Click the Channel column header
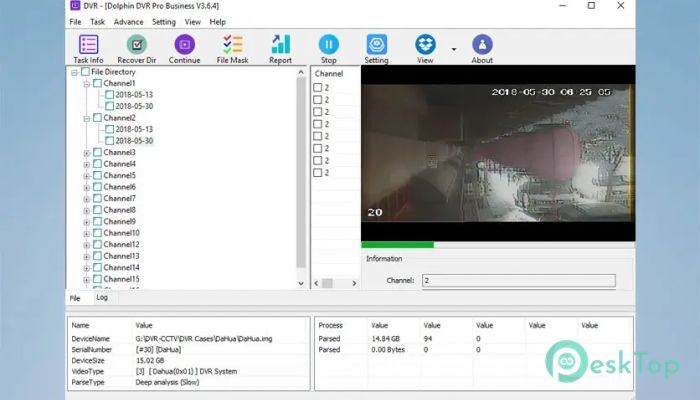700x400 pixels. pos(329,74)
